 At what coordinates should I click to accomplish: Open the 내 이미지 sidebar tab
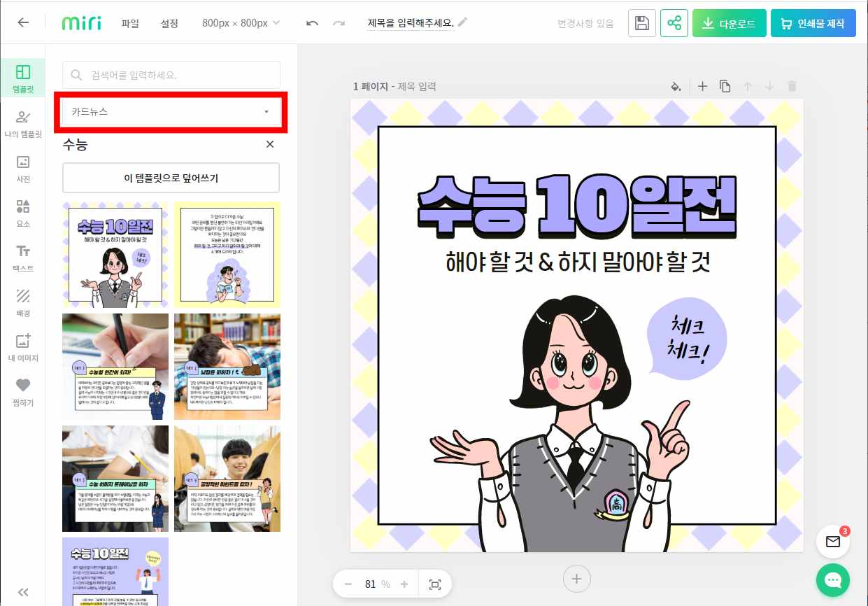pyautogui.click(x=23, y=347)
